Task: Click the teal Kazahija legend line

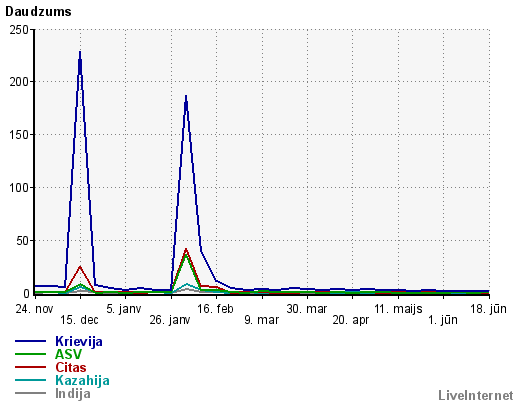Action: pos(30,380)
